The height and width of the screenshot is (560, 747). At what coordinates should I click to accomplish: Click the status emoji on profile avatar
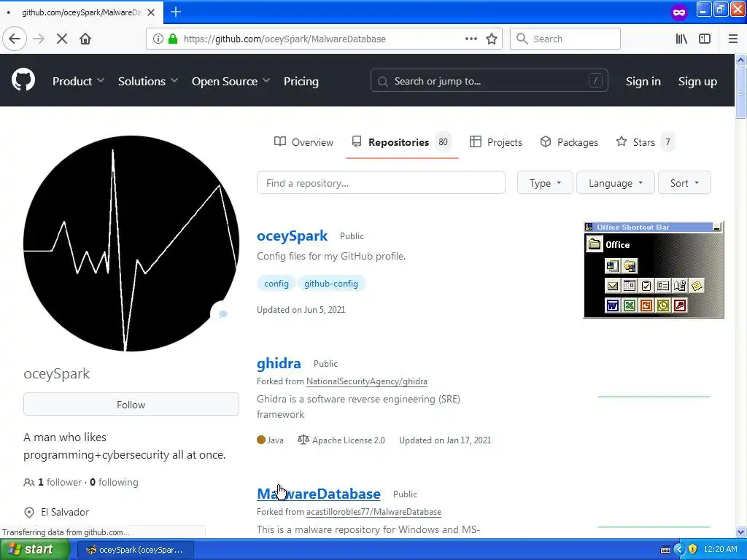pos(222,314)
